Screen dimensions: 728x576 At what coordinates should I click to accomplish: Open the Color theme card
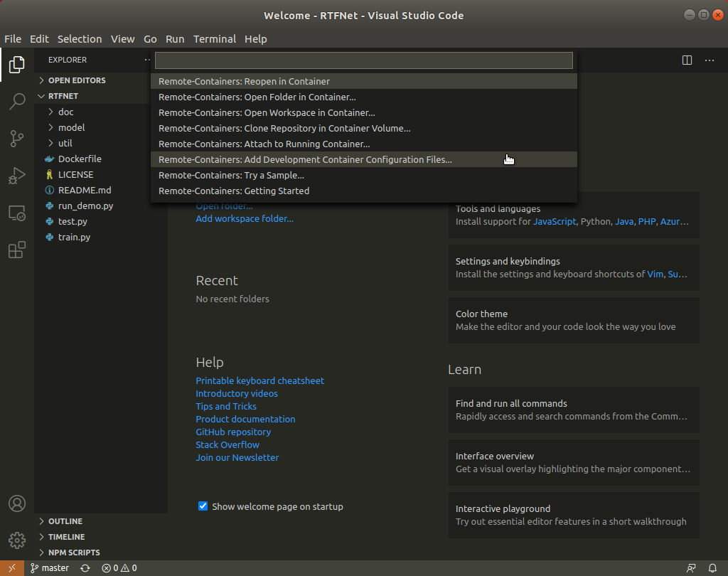(x=574, y=321)
